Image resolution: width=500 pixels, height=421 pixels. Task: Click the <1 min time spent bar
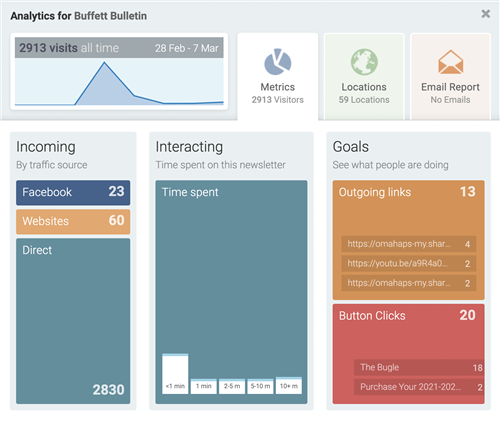click(x=175, y=374)
